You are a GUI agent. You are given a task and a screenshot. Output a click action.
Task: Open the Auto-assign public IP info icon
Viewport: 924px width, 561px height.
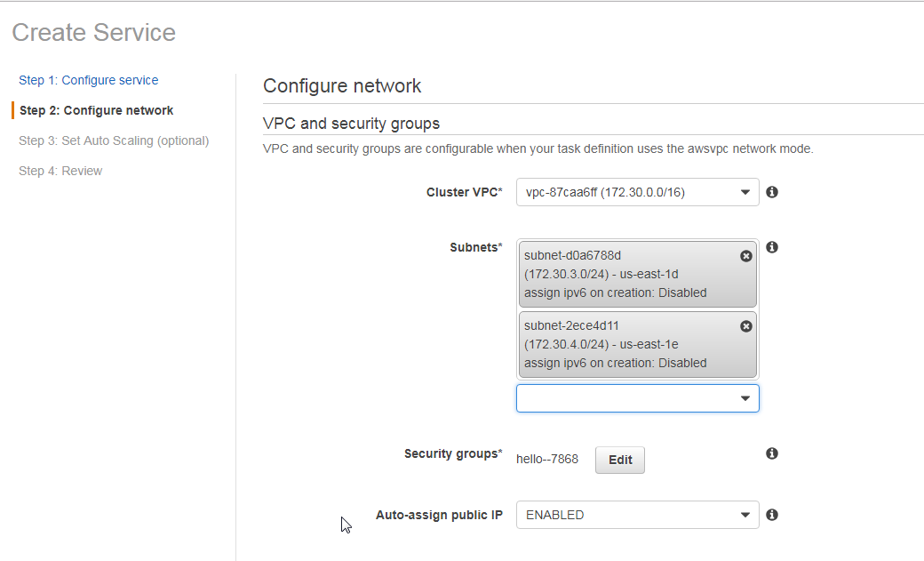pos(772,515)
